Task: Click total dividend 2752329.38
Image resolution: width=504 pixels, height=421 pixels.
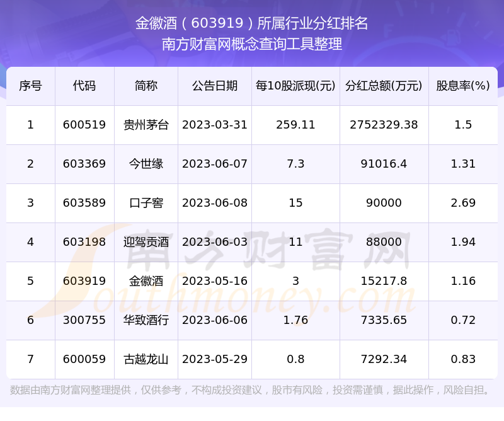Action: 384,125
